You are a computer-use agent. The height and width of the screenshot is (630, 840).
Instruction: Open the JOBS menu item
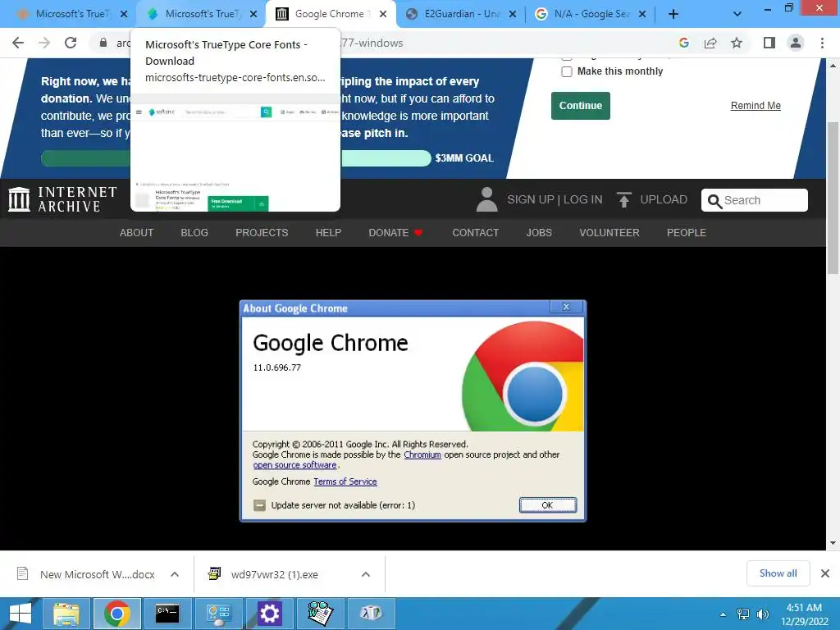tap(539, 232)
